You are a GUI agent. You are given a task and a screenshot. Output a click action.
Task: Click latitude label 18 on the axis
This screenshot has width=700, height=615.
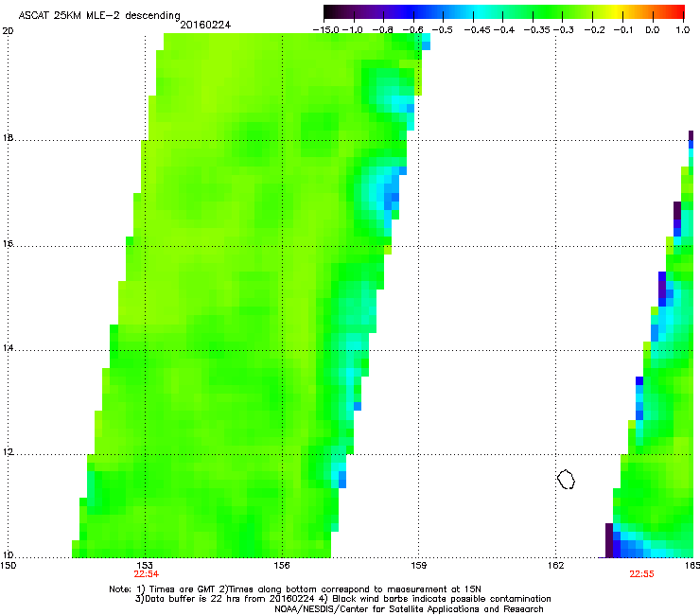pos(8,138)
